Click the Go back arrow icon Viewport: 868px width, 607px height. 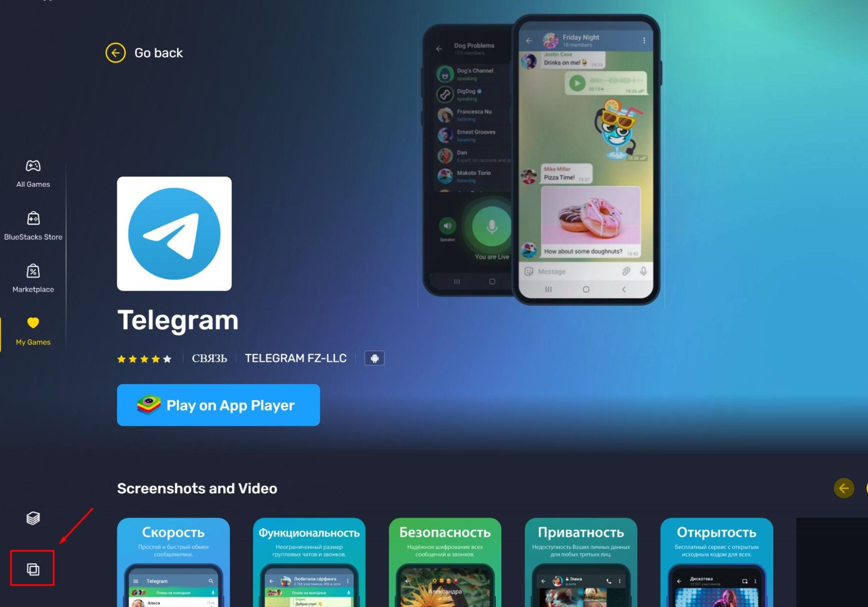(x=116, y=53)
